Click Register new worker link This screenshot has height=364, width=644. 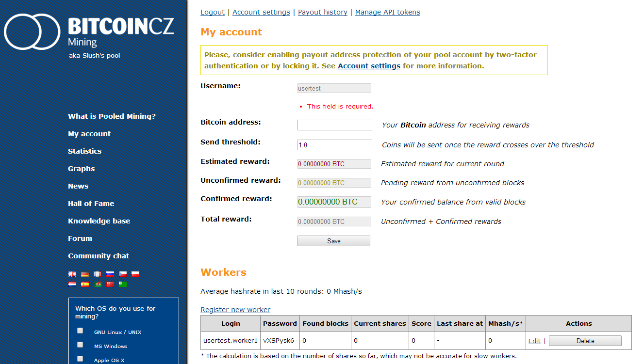pos(235,310)
